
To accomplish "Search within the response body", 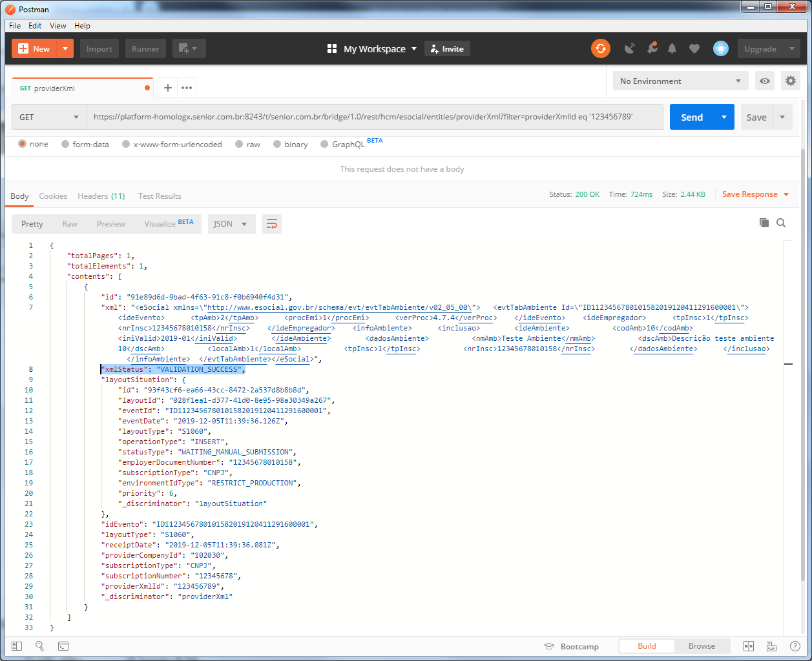I will (x=781, y=223).
